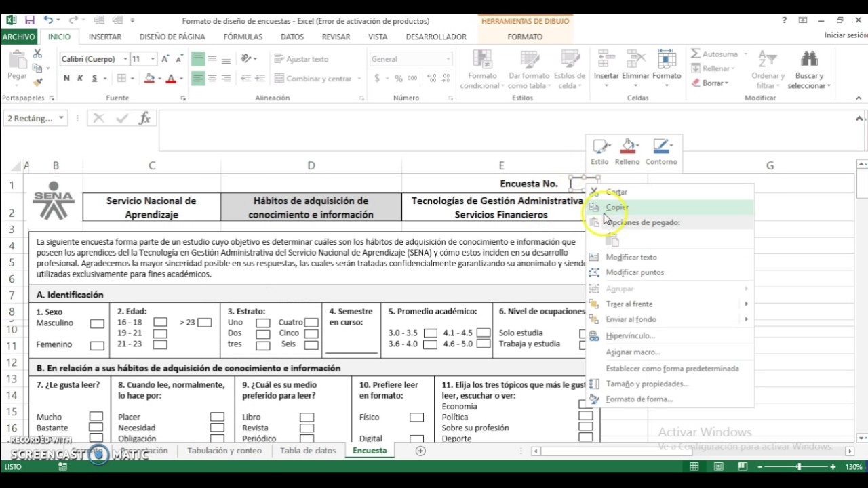Click the Save icon in the quick access toolbar
This screenshot has width=868, height=488.
[30, 20]
